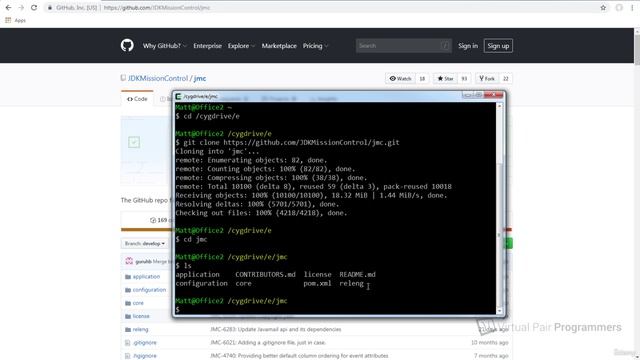This screenshot has width=640, height=360.
Task: Click the gunsib commit author avatar
Action: point(129,261)
